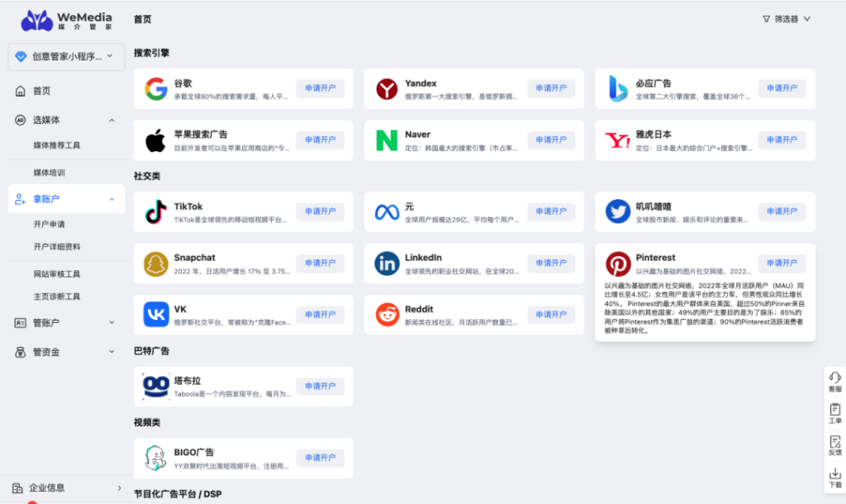This screenshot has width=846, height=504.
Task: Expand the 管账户 sidebar section
Action: tap(112, 323)
